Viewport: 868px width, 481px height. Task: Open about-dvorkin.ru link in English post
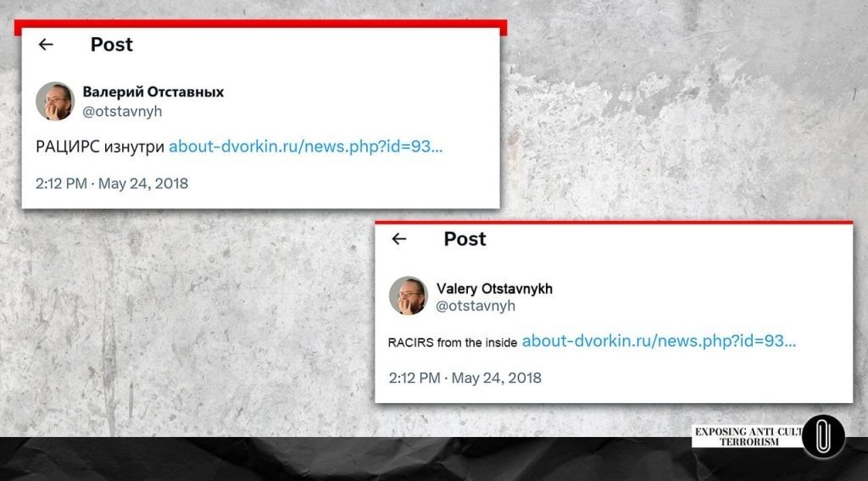coord(659,341)
